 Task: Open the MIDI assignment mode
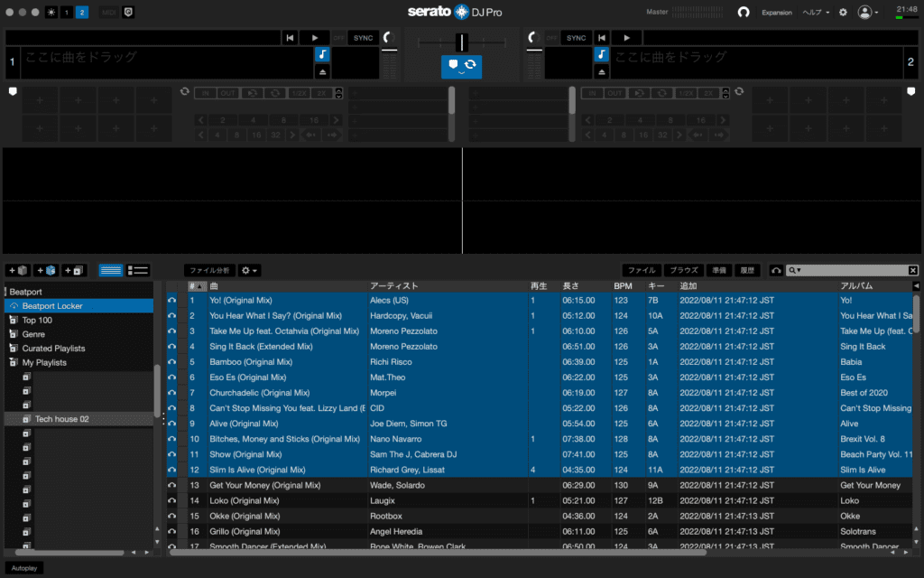(x=108, y=12)
